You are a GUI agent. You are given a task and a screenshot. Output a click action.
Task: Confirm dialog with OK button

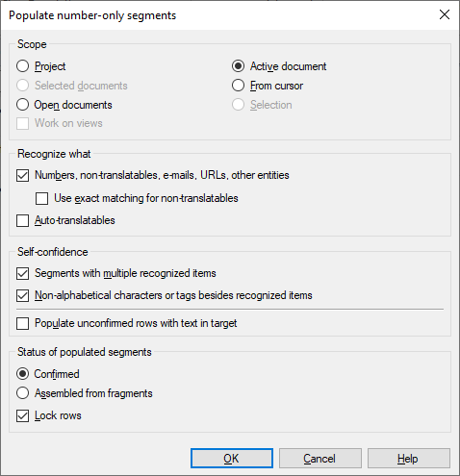point(232,459)
